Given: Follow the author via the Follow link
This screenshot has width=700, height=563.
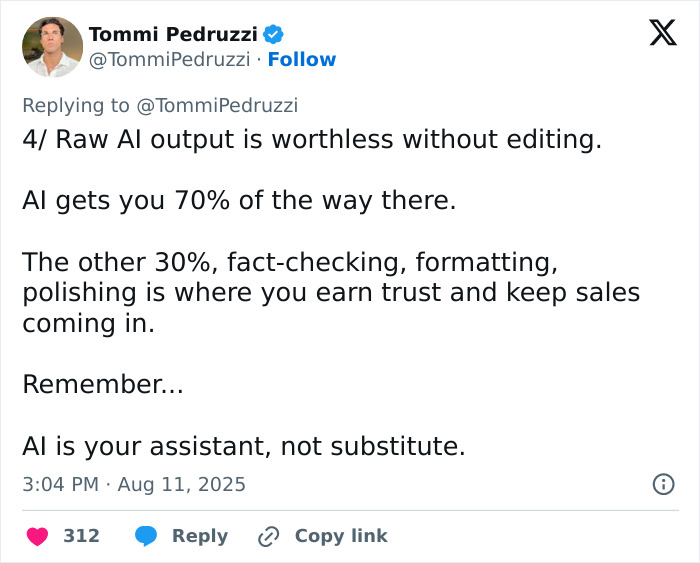Looking at the screenshot, I should pyautogui.click(x=302, y=60).
